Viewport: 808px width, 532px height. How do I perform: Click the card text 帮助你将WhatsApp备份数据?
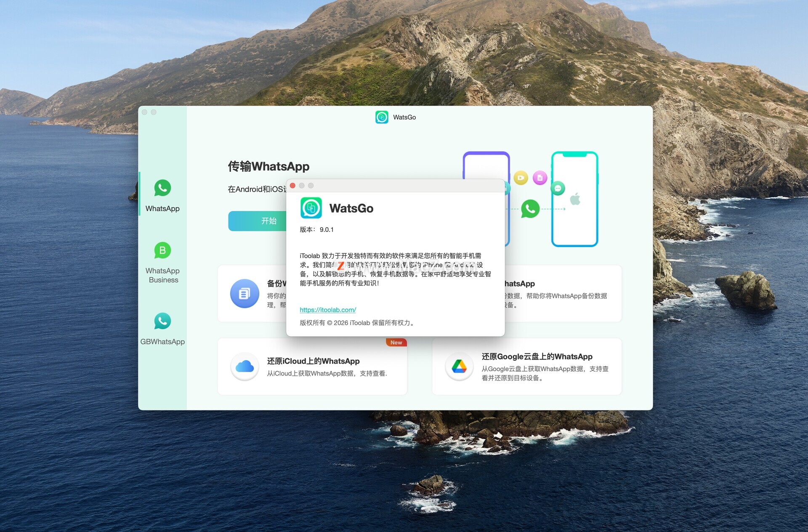pos(567,296)
